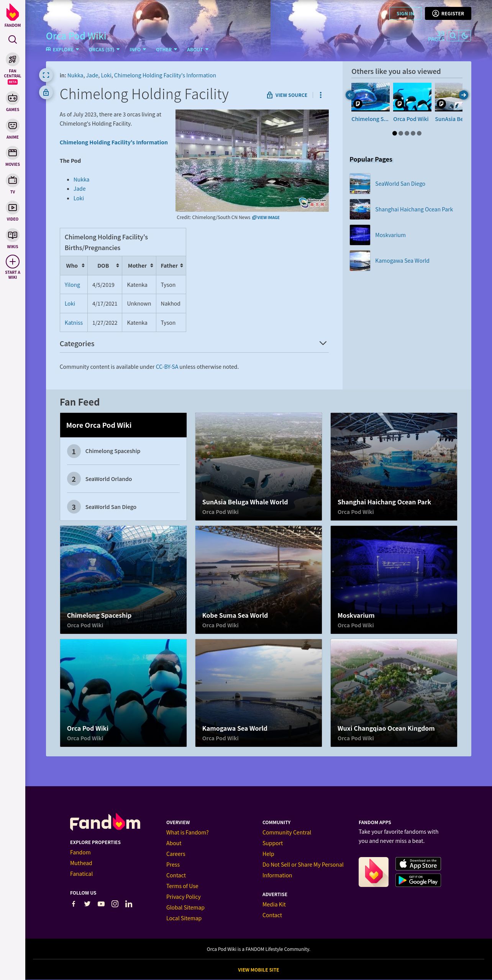This screenshot has width=492, height=980.
Task: Open Fandom's LinkedIn page
Action: [x=129, y=904]
